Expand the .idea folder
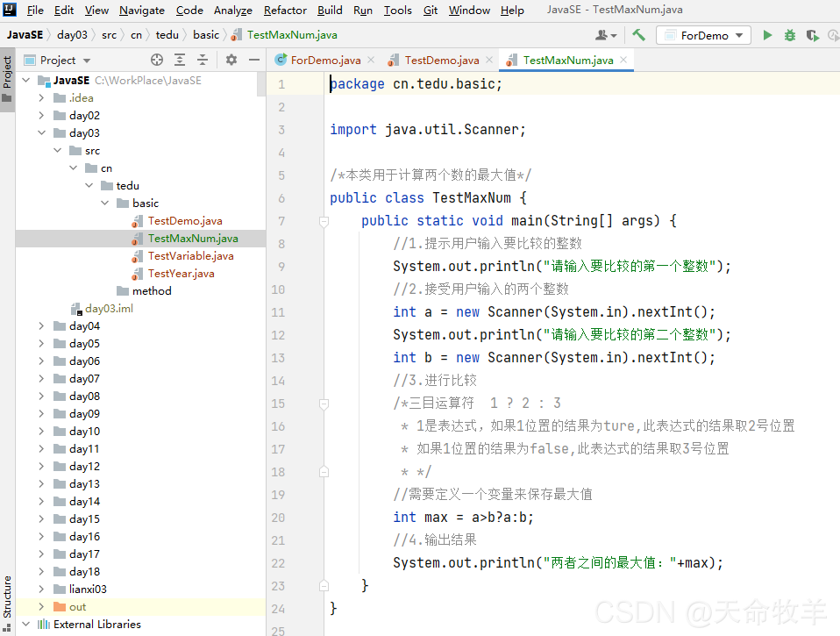This screenshot has width=840, height=636. tap(42, 98)
